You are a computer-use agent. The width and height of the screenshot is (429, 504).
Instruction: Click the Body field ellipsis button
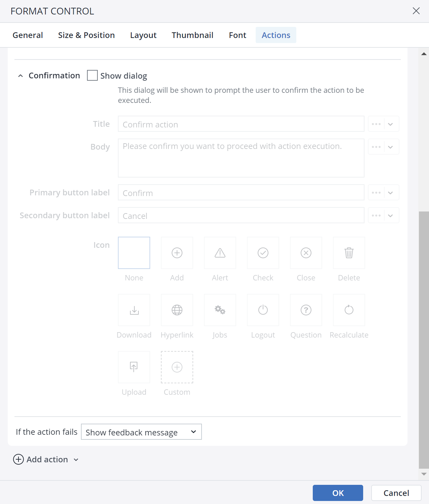coord(376,147)
